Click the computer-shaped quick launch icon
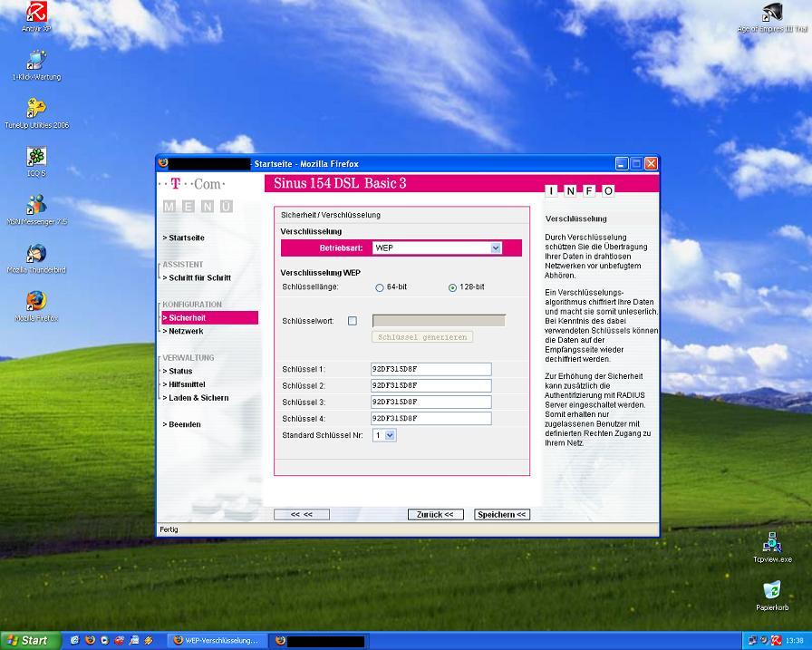 (x=134, y=640)
